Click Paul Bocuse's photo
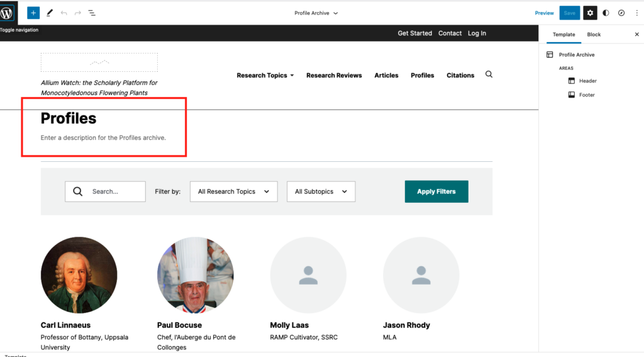The height and width of the screenshot is (357, 644). tap(196, 275)
